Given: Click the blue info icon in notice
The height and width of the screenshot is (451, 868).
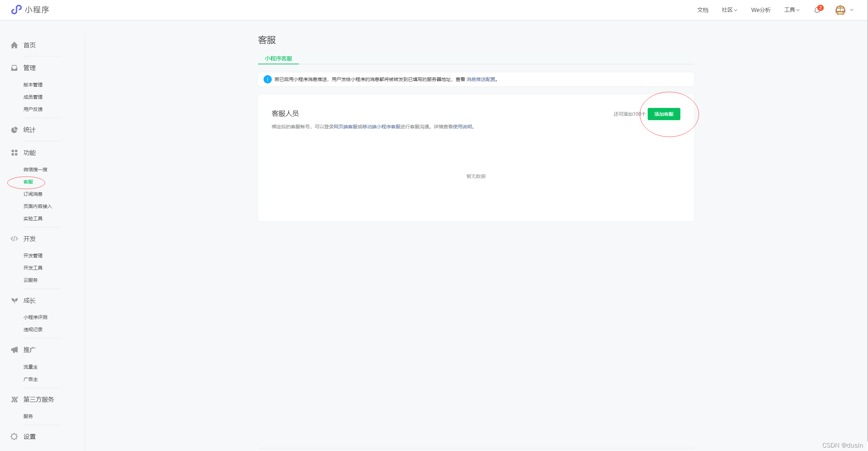Looking at the screenshot, I should click(x=268, y=79).
